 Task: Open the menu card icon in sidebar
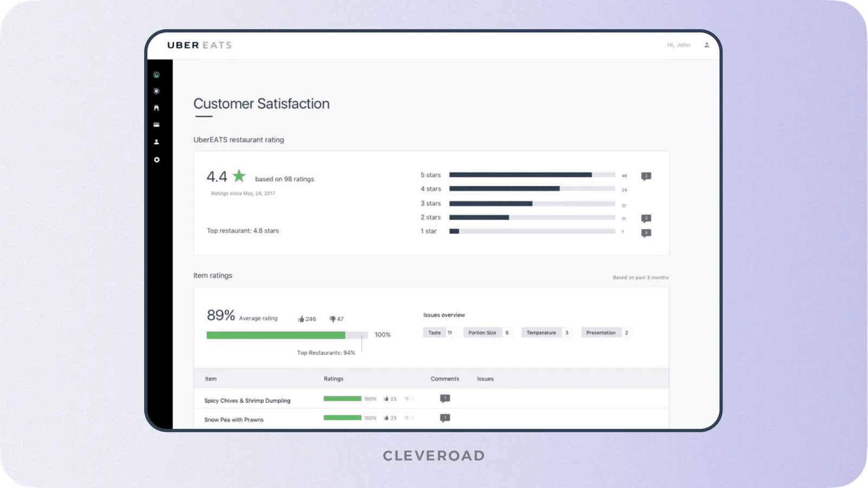[x=157, y=125]
